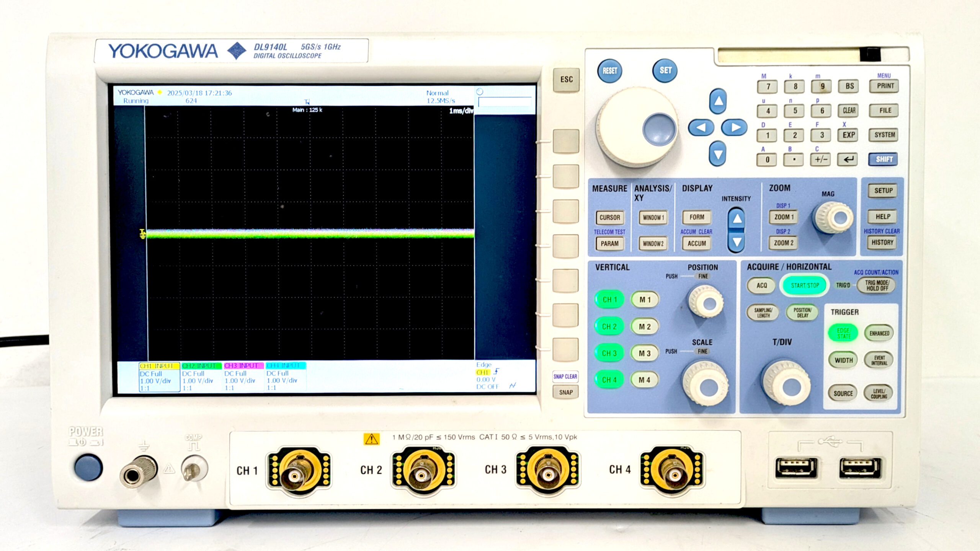Screen dimensions: 980x551
Task: Toggle the CH 1 channel button
Action: tap(609, 300)
